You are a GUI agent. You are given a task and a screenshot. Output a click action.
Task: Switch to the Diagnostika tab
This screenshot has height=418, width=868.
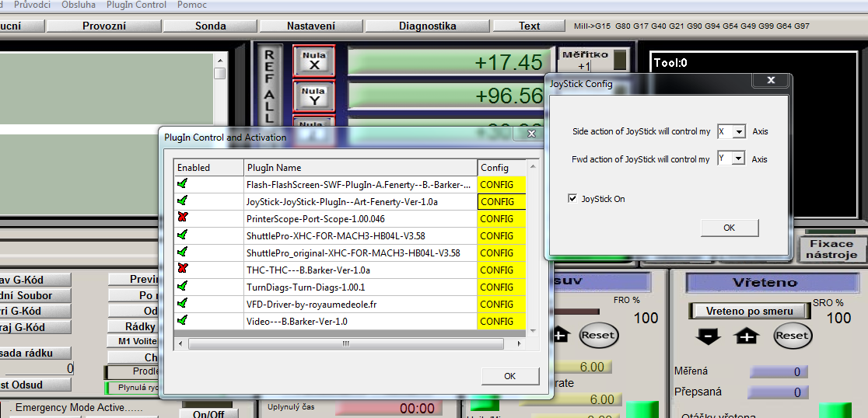coord(427,26)
